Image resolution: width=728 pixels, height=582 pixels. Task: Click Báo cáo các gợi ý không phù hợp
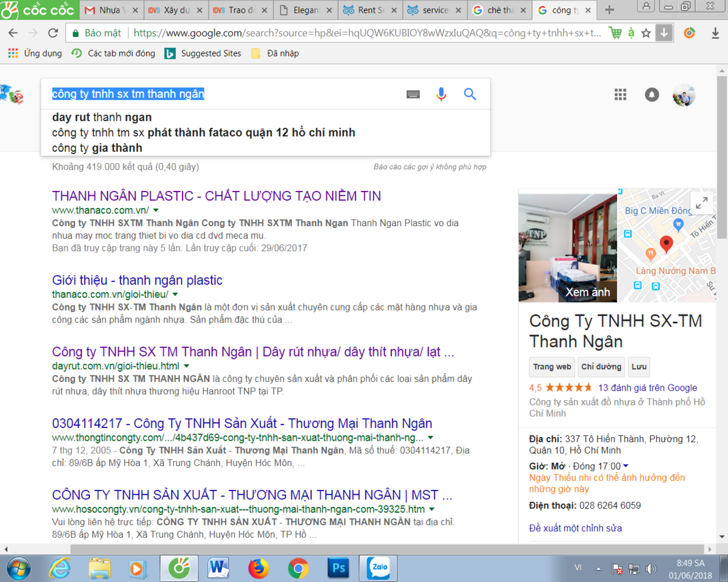[430, 167]
